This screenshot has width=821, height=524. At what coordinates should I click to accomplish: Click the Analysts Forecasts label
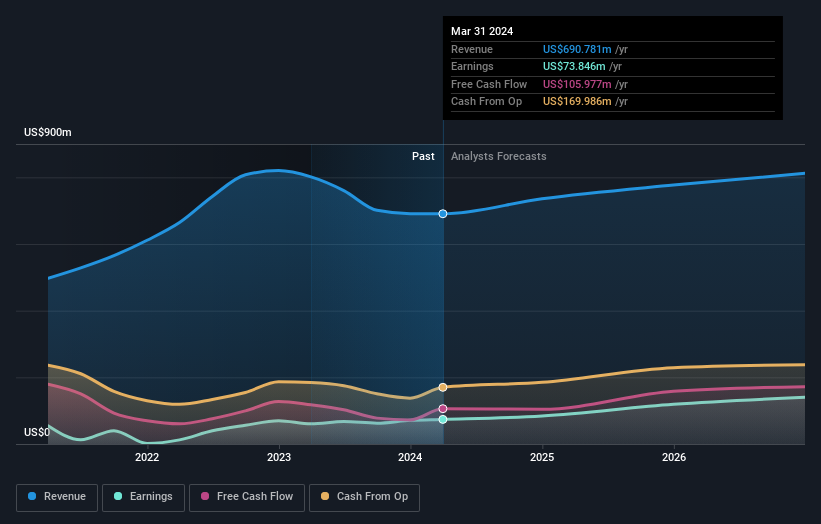(x=498, y=157)
